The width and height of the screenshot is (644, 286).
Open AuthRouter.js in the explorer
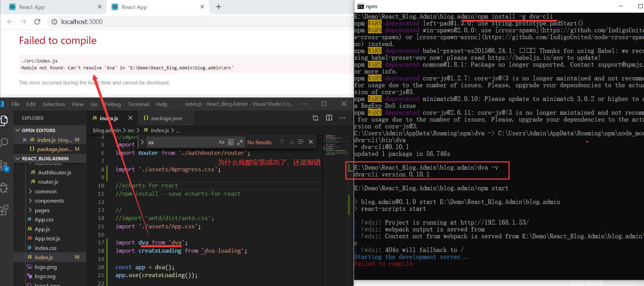click(55, 172)
